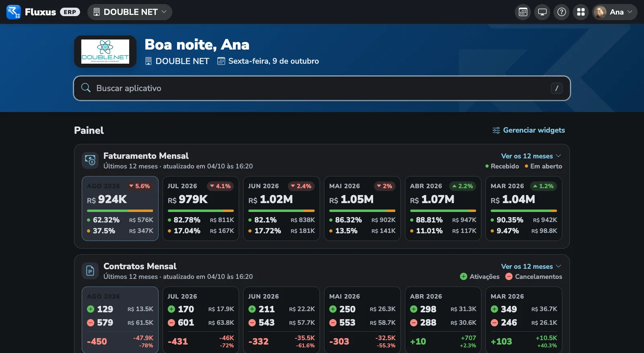
Task: Select the MAI 2026 contracts card showing -303
Action: click(x=362, y=320)
